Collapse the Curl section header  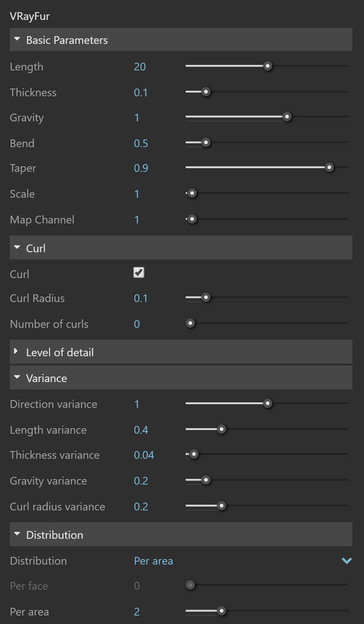[x=17, y=247]
